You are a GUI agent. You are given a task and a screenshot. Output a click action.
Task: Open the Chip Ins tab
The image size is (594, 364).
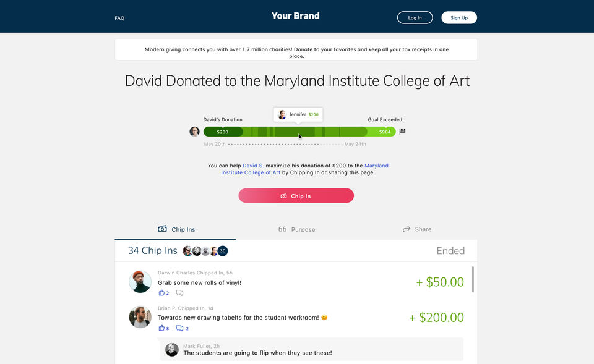[175, 229]
